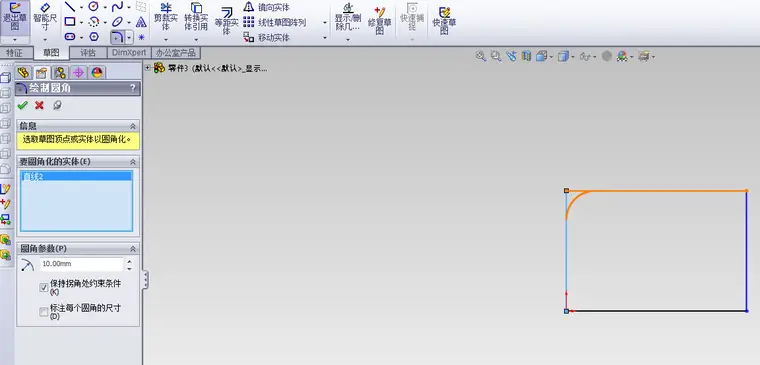Open dropdown under Display/Delete Relations

pyautogui.click(x=348, y=40)
